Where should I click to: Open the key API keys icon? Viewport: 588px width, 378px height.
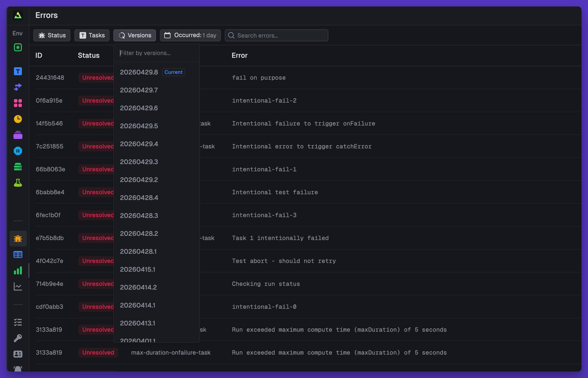(18, 338)
